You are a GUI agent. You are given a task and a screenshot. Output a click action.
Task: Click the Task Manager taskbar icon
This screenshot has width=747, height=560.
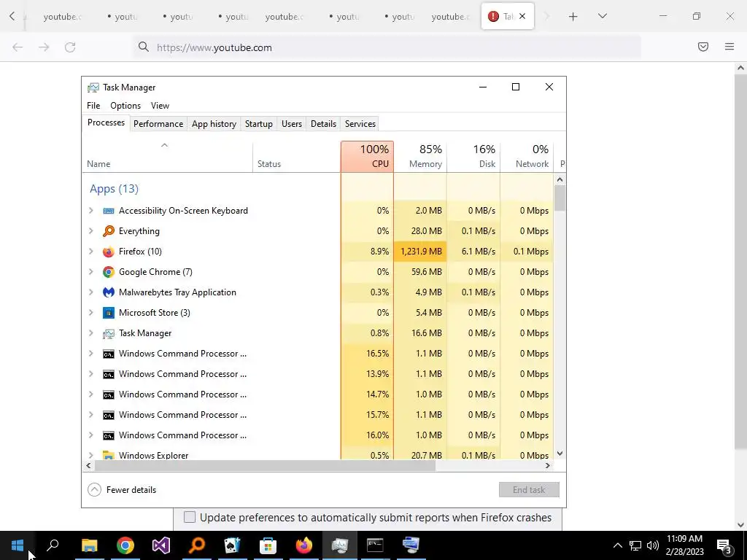coord(339,545)
